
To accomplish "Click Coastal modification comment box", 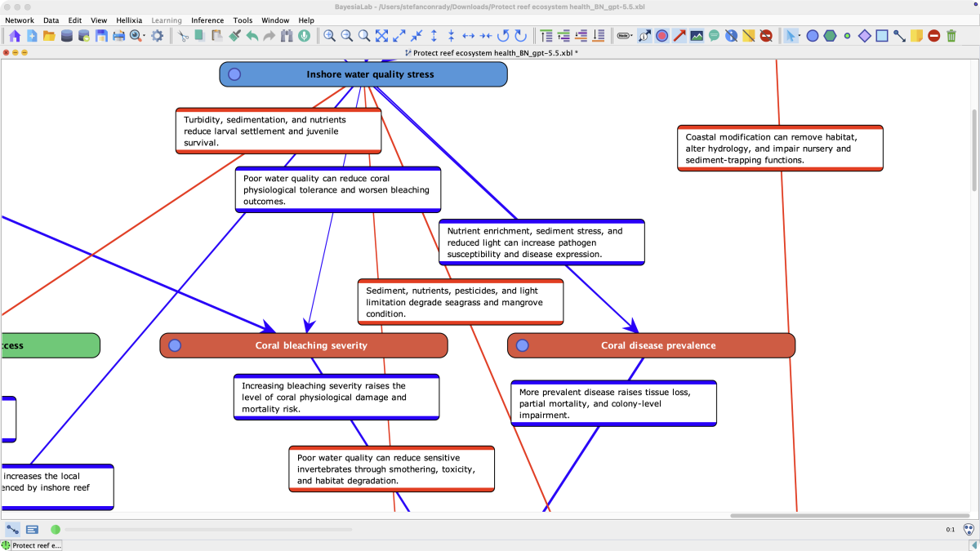I will (x=780, y=149).
